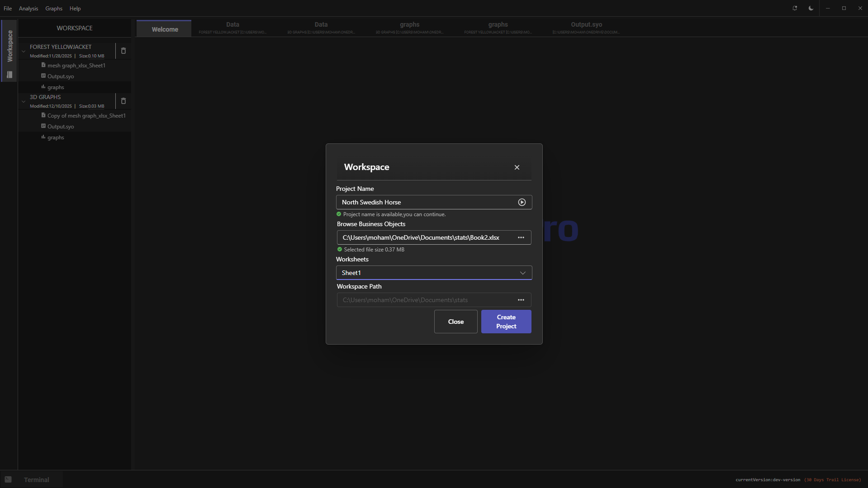Open Workspace Path browse ellipsis button
Image resolution: width=868 pixels, height=488 pixels.
pyautogui.click(x=521, y=300)
